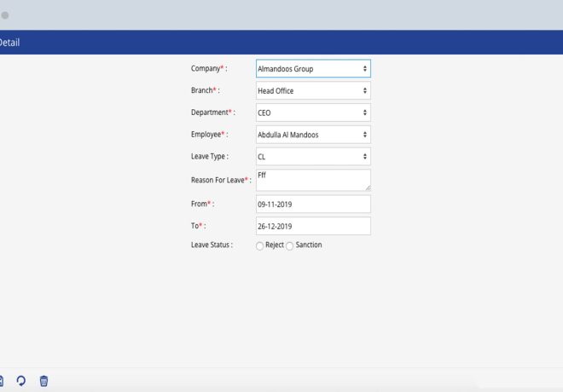Image resolution: width=563 pixels, height=392 pixels.
Task: Click the resize handle of reason textarea
Action: pyautogui.click(x=367, y=187)
